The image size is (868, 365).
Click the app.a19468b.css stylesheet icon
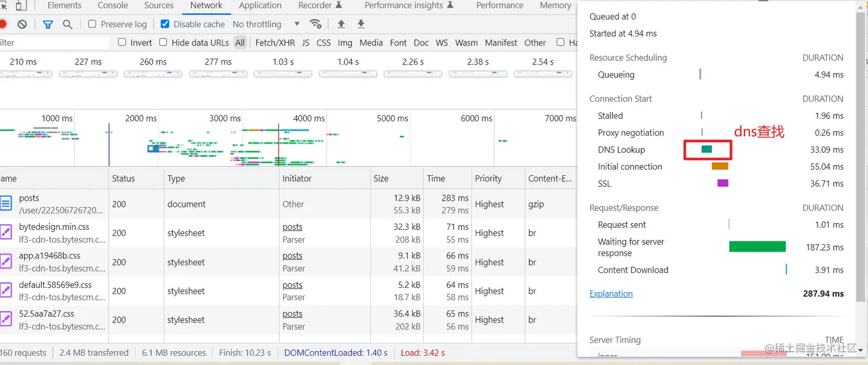(6, 262)
